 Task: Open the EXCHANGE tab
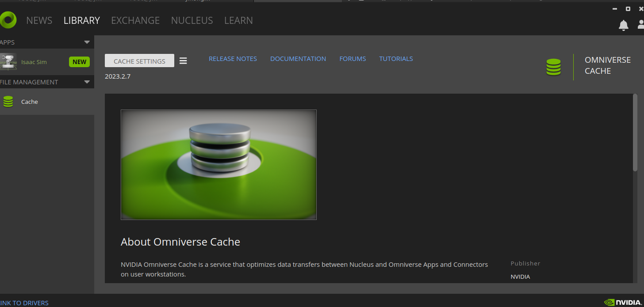[x=135, y=20]
